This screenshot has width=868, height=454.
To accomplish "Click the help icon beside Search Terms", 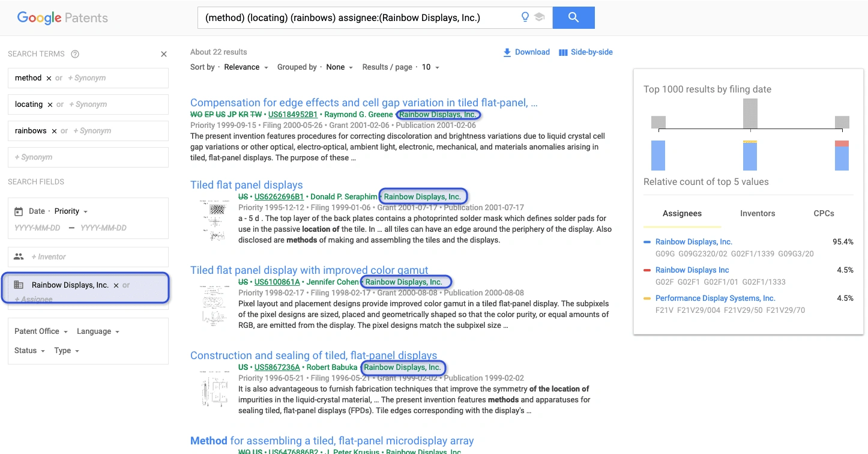I will [75, 54].
